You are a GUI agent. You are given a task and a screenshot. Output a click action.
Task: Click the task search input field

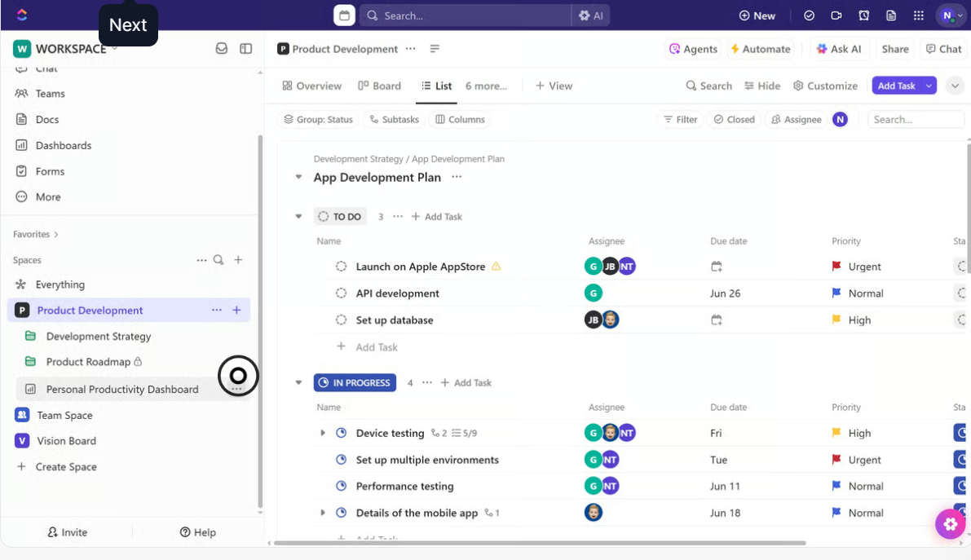[x=916, y=120]
